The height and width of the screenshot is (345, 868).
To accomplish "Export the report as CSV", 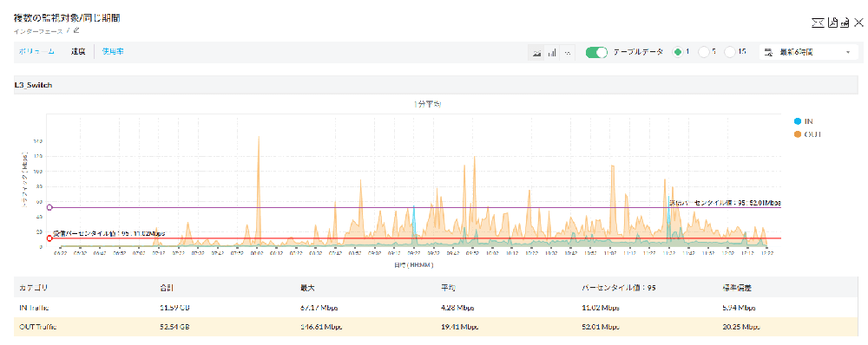I will (845, 23).
